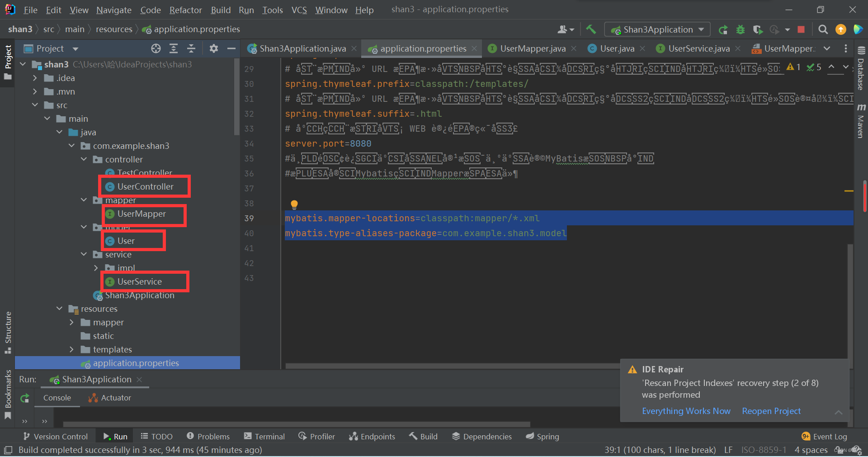Switch to the Actuator tab
The height and width of the screenshot is (457, 868).
(x=110, y=398)
